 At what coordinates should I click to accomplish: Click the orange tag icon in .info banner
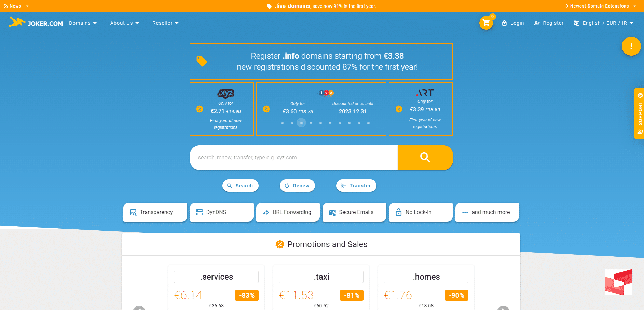coord(202,61)
